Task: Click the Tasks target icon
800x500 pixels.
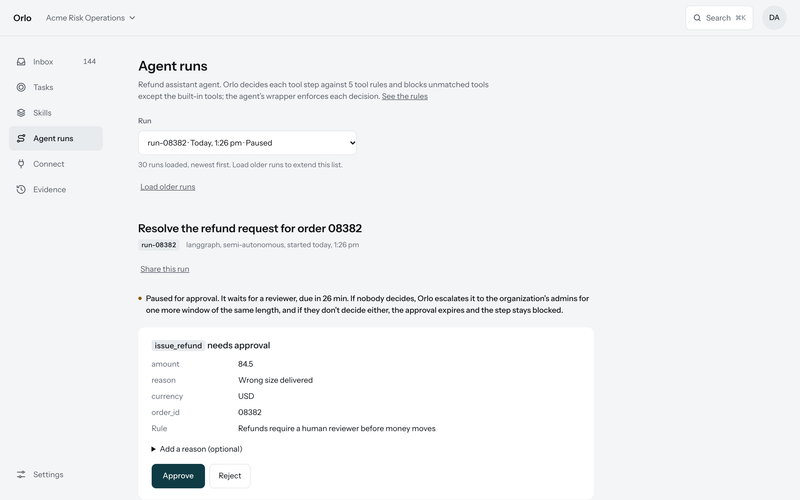Action: (x=21, y=87)
